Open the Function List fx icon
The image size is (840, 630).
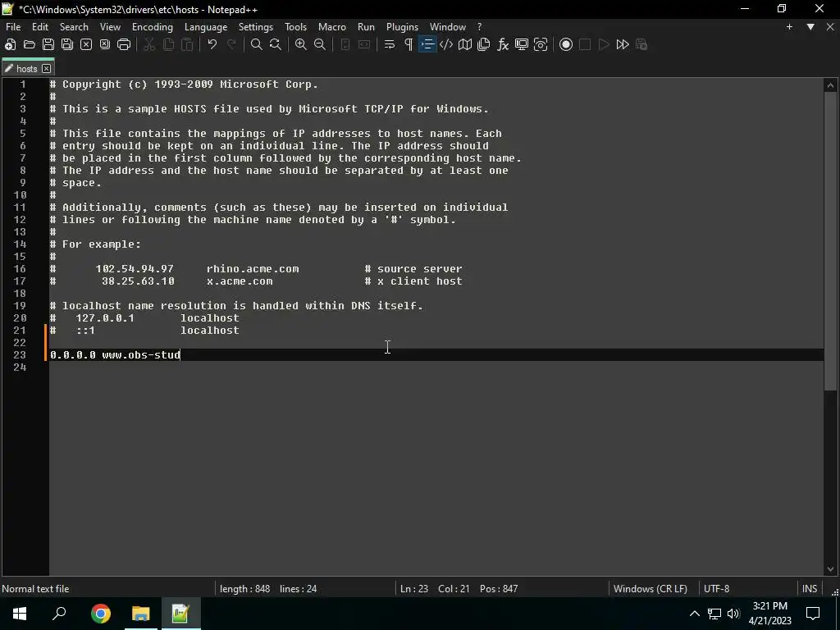click(x=503, y=44)
